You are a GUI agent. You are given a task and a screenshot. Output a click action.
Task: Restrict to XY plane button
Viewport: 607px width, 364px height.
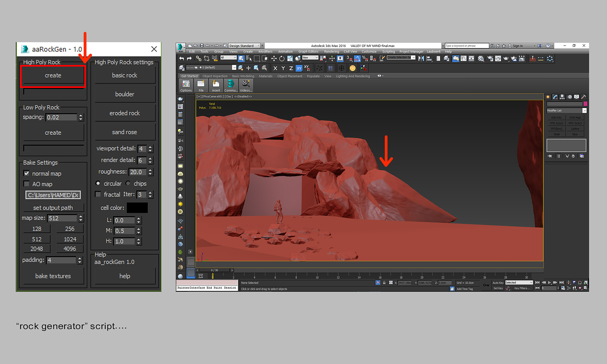[299, 68]
